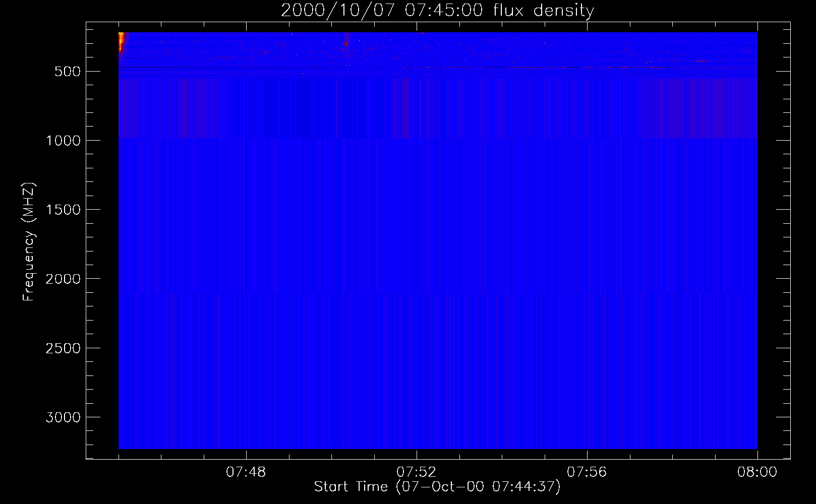Click the 08:00 time tick label
The image size is (816, 504).
coord(757,472)
